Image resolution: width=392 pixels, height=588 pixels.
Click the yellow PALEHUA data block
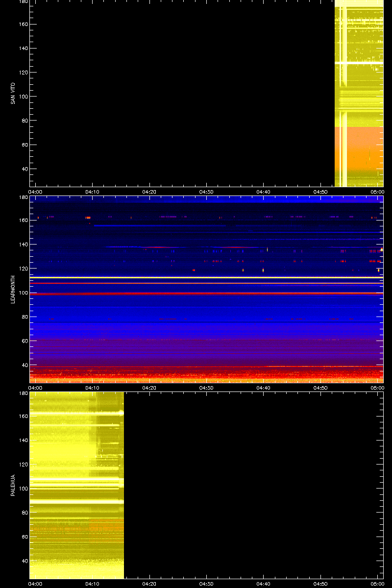click(x=77, y=485)
